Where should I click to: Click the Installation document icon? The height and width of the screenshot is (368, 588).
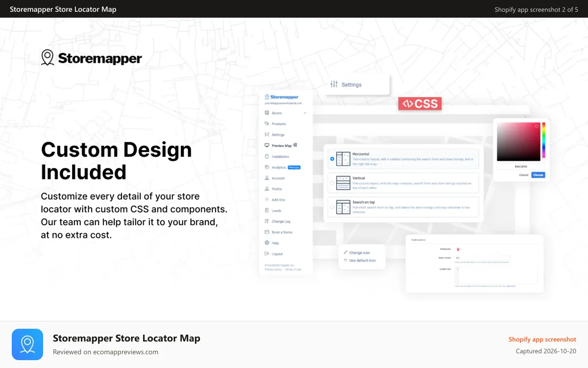pyautogui.click(x=267, y=157)
